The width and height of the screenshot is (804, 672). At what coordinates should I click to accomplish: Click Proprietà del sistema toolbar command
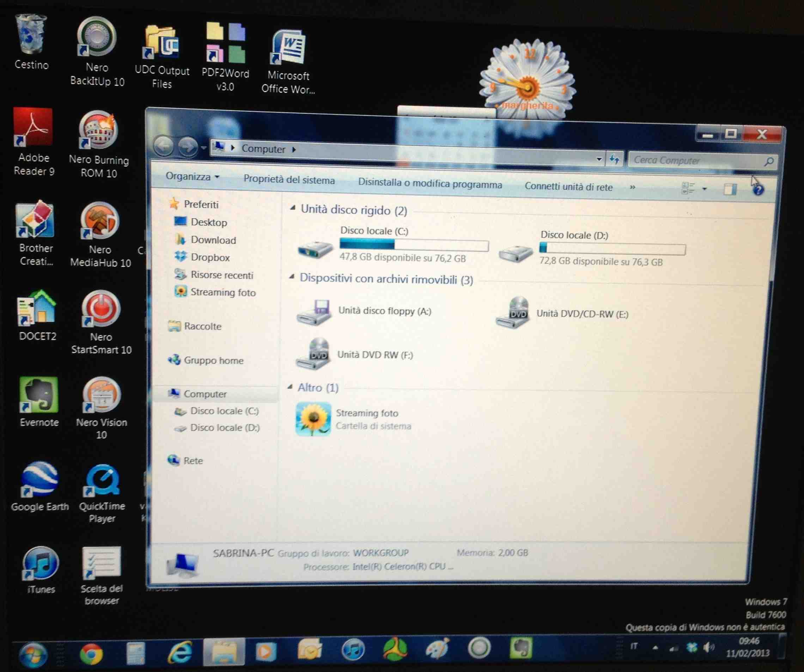tap(289, 179)
